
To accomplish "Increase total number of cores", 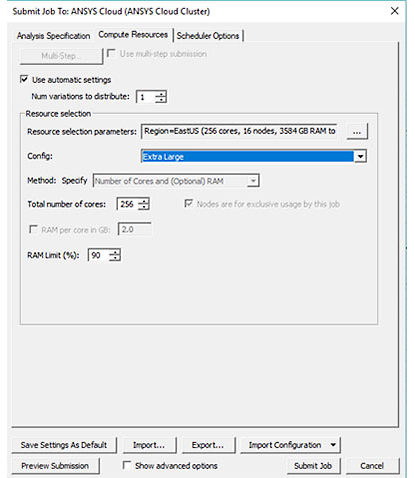I will point(144,201).
